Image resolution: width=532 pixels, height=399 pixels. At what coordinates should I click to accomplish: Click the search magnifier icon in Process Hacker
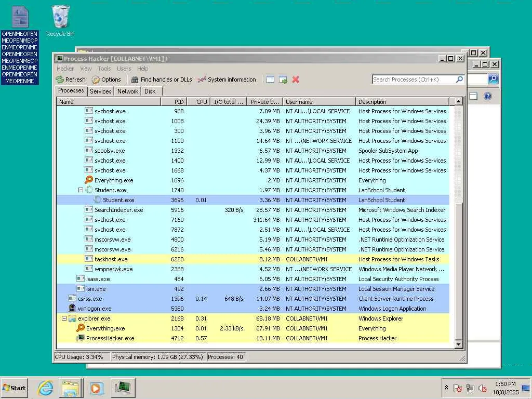coord(459,79)
